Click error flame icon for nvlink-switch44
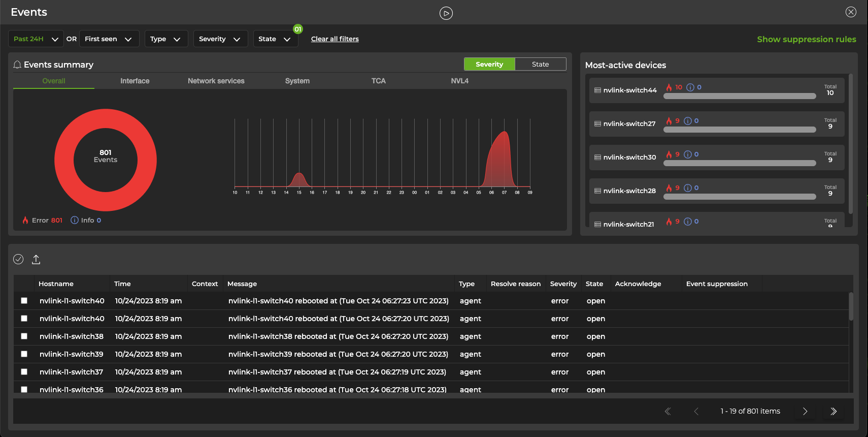The width and height of the screenshot is (868, 437). tap(669, 87)
